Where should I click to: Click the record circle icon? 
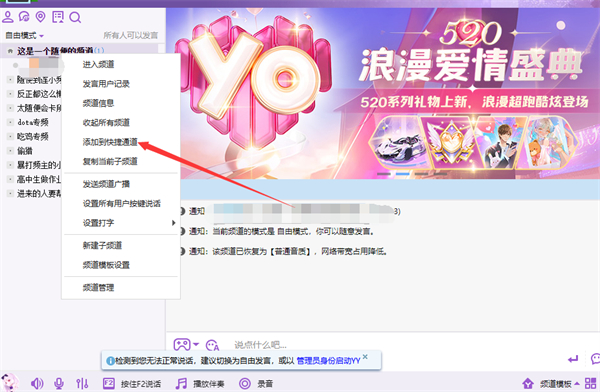(x=245, y=383)
